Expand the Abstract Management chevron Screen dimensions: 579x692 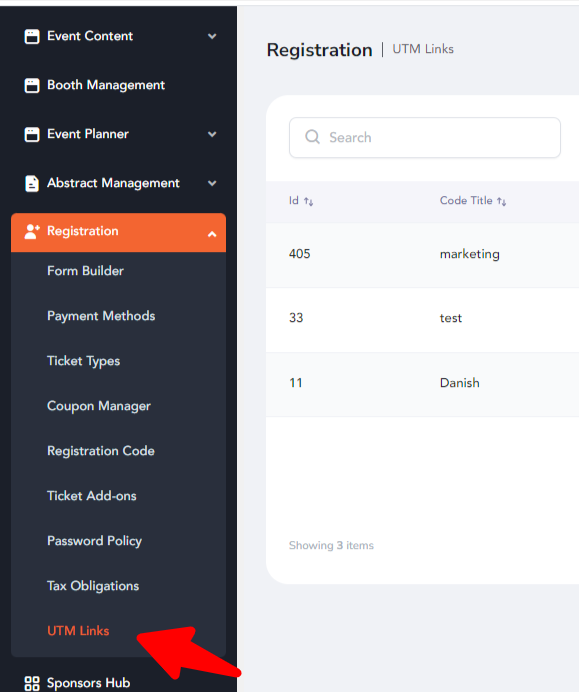point(212,183)
